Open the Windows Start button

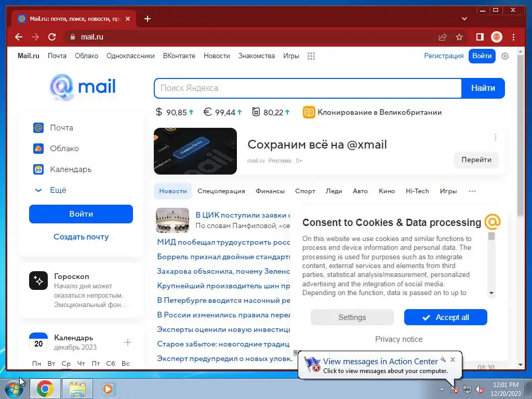[x=13, y=389]
